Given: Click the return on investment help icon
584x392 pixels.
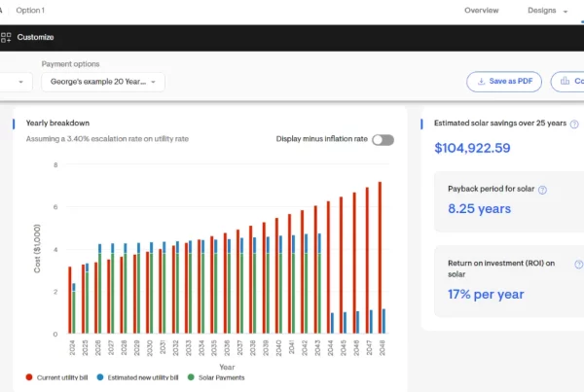Looking at the screenshot, I should [579, 264].
